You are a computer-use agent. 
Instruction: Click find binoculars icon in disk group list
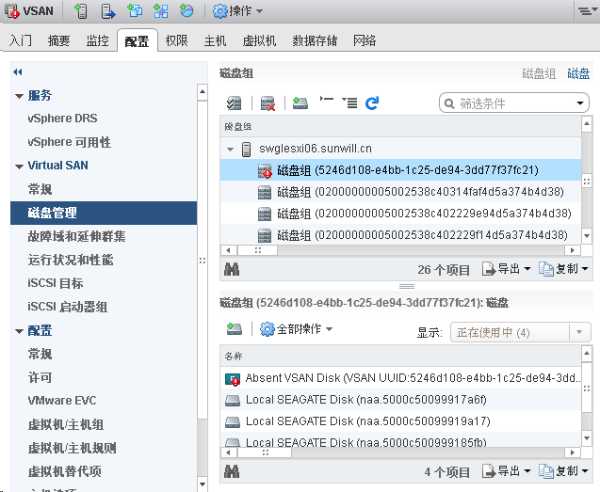tap(232, 269)
